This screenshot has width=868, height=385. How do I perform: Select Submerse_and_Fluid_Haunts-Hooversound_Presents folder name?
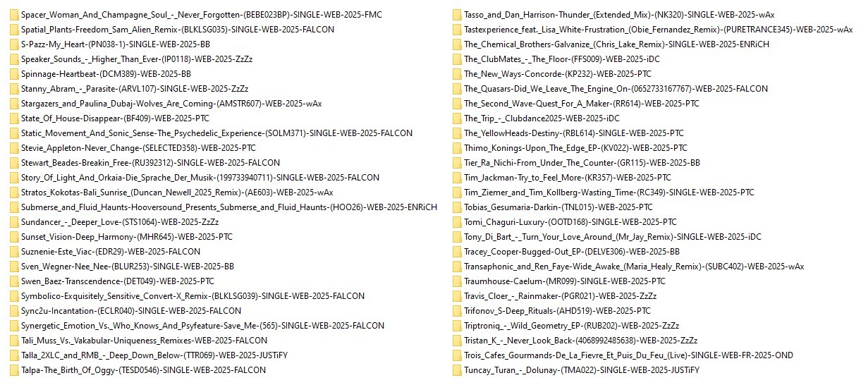[229, 207]
